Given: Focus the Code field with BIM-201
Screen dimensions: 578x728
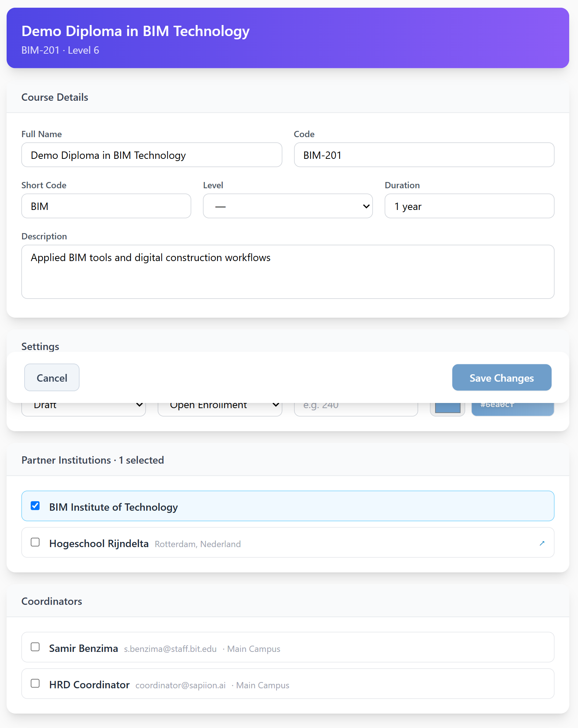Looking at the screenshot, I should tap(424, 155).
